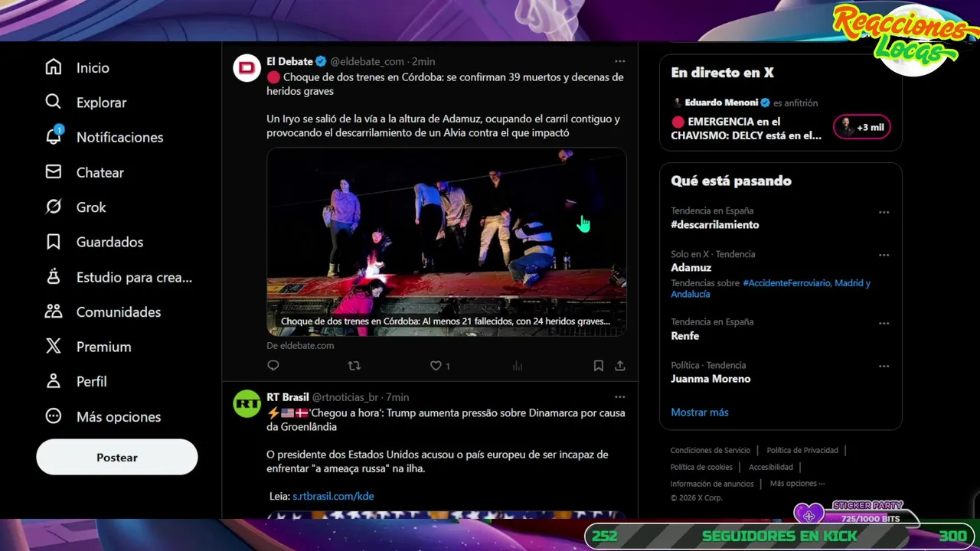Open the Chatear envelope icon
Image resolution: width=980 pixels, height=551 pixels.
coord(53,172)
